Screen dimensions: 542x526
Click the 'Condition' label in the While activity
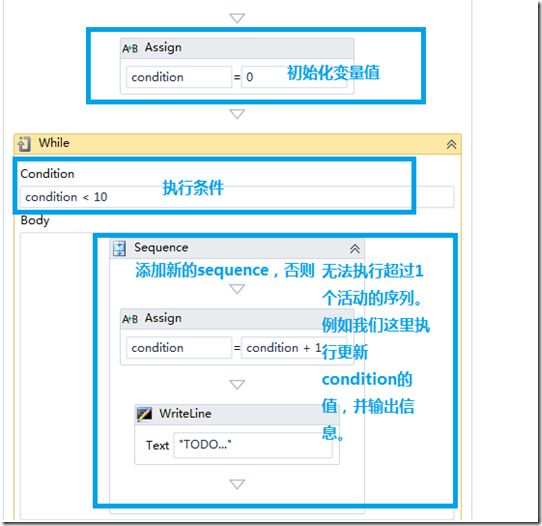point(47,174)
